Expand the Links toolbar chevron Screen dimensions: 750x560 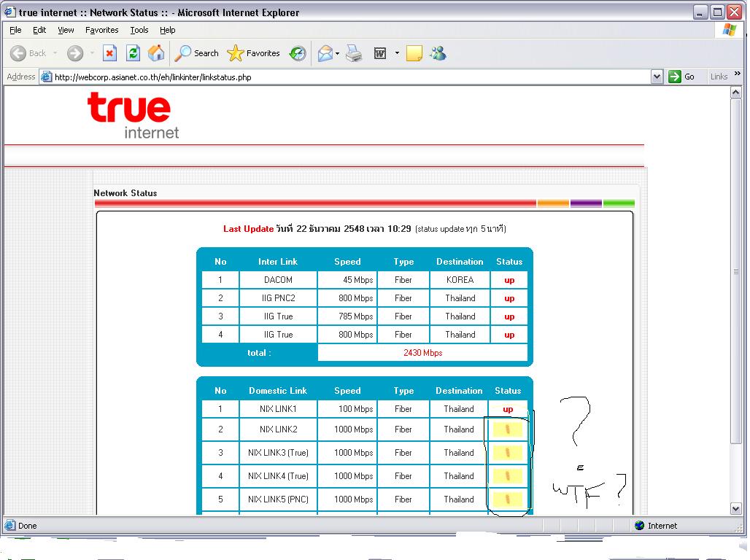[x=737, y=74]
